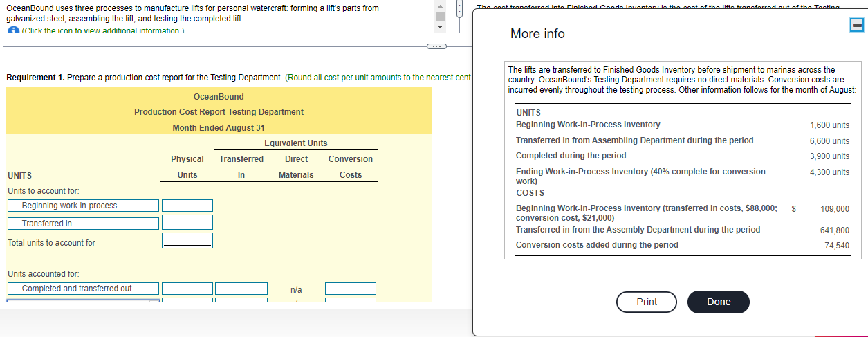Screen dimensions: 868x337
Task: Click the question scroll-down arrow
Action: pos(438,28)
